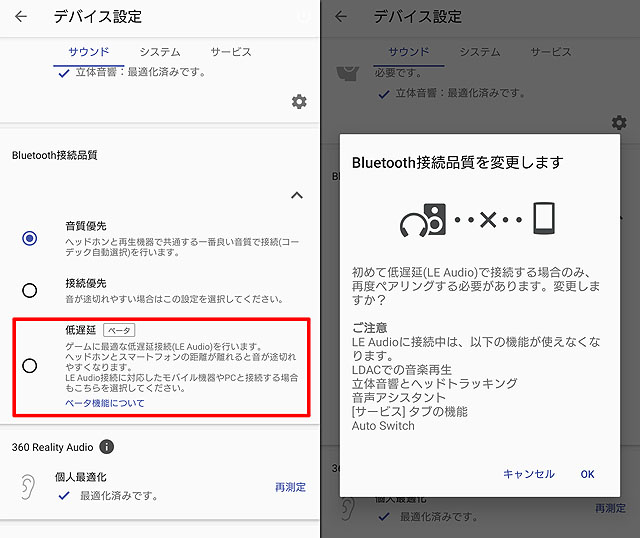Image resolution: width=640 pixels, height=538 pixels.
Task: Confirm the dialog with OK
Action: click(587, 474)
